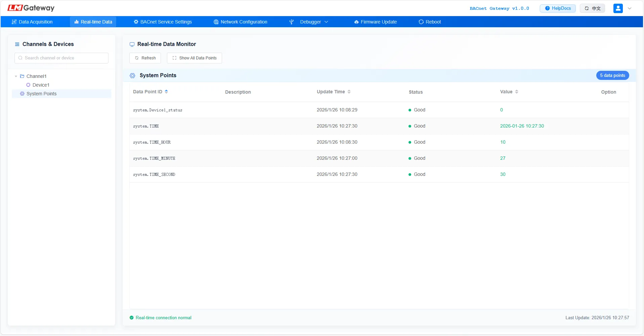Expand the Debugger dropdown menu
The height and width of the screenshot is (336, 644).
click(x=326, y=22)
